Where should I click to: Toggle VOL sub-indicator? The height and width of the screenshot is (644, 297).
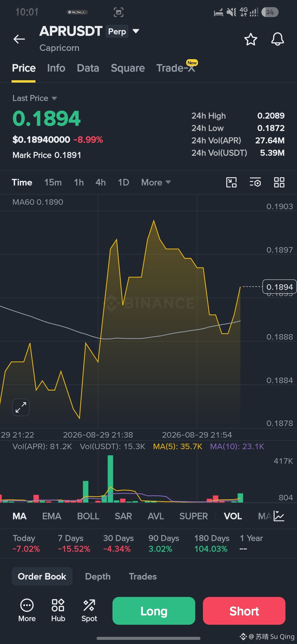pyautogui.click(x=233, y=516)
